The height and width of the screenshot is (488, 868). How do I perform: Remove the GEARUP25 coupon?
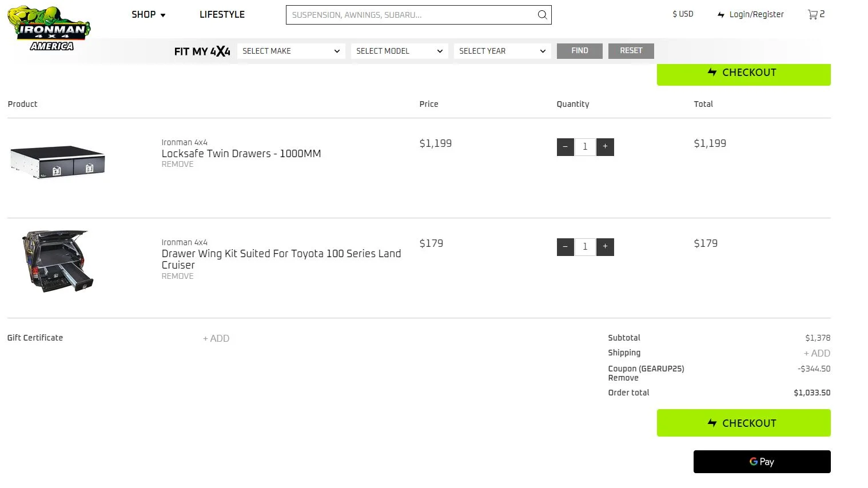623,378
